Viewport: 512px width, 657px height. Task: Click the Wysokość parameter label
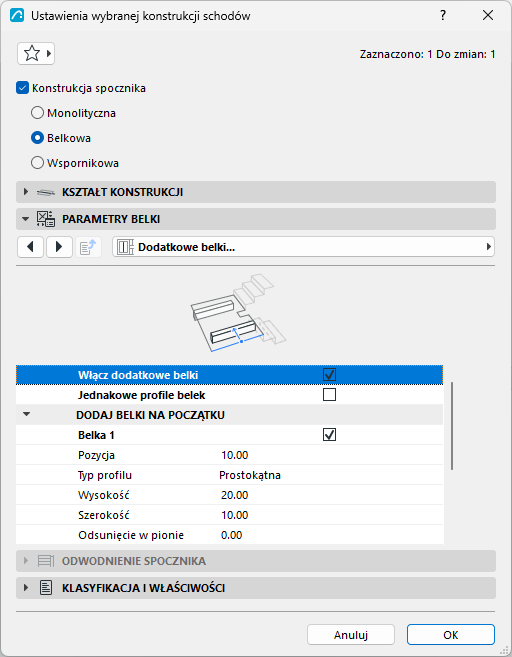click(103, 495)
